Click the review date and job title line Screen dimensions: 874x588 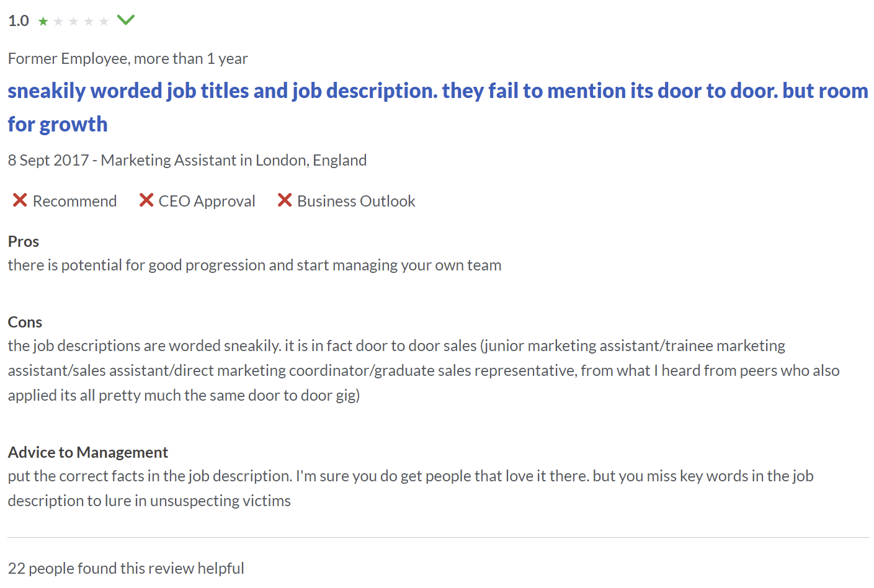click(x=187, y=160)
